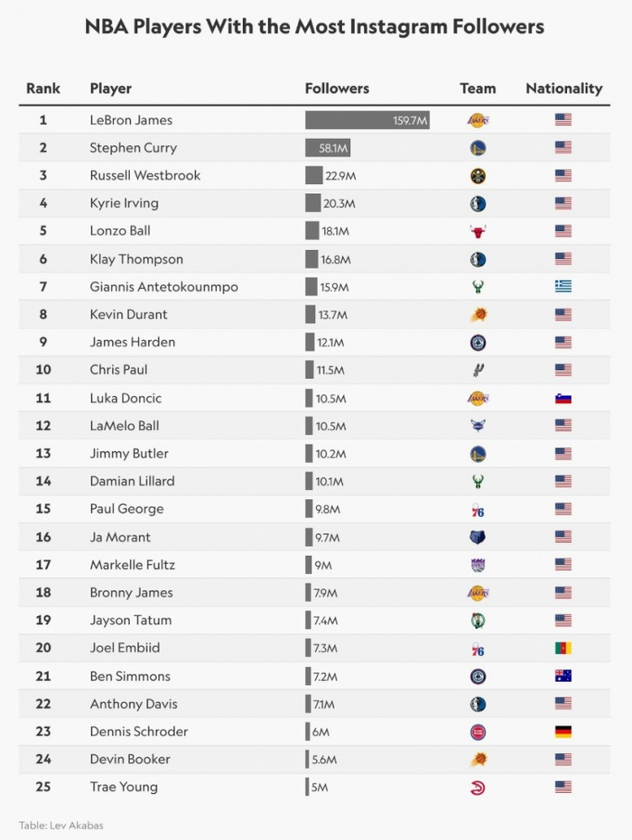Viewport: 632px width, 840px height.
Task: Click the Lakers logo in LeBron James row
Action: [x=478, y=120]
